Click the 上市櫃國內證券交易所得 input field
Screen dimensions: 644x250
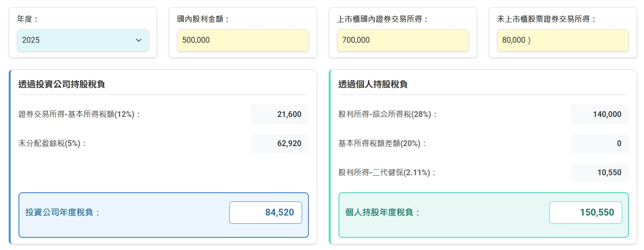point(402,40)
